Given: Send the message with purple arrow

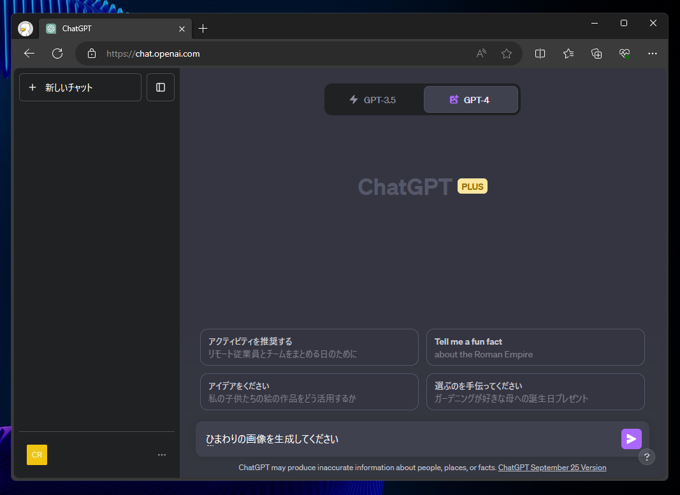Looking at the screenshot, I should click(631, 439).
